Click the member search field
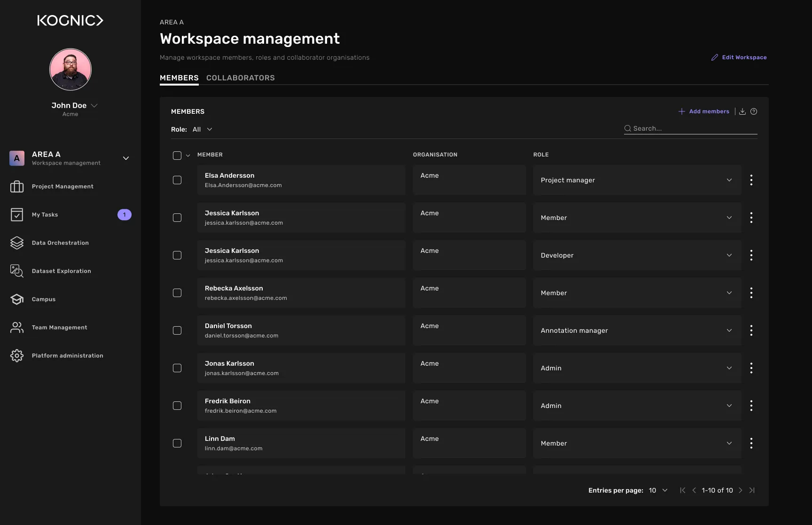The width and height of the screenshot is (812, 525). [691, 128]
